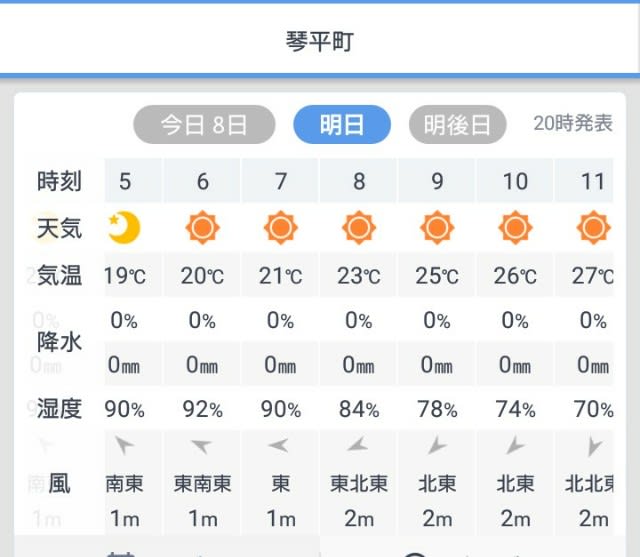Click the 25℃ temperature cell

437,276
